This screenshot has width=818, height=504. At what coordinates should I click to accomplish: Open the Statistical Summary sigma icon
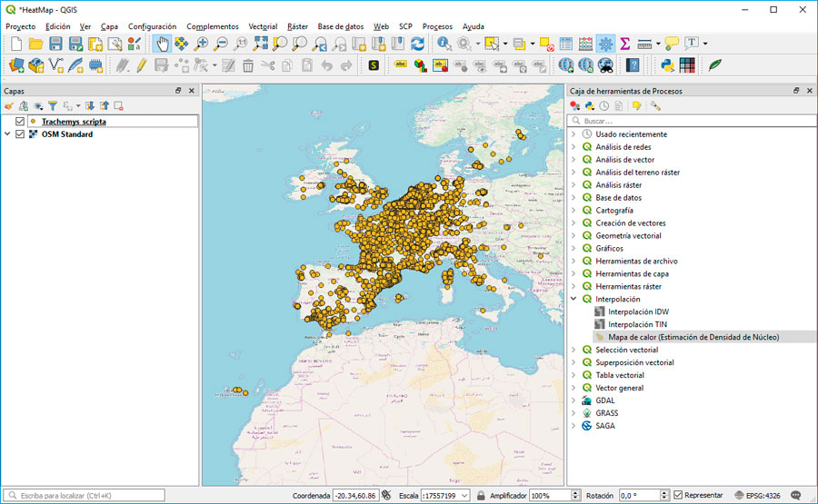[625, 44]
